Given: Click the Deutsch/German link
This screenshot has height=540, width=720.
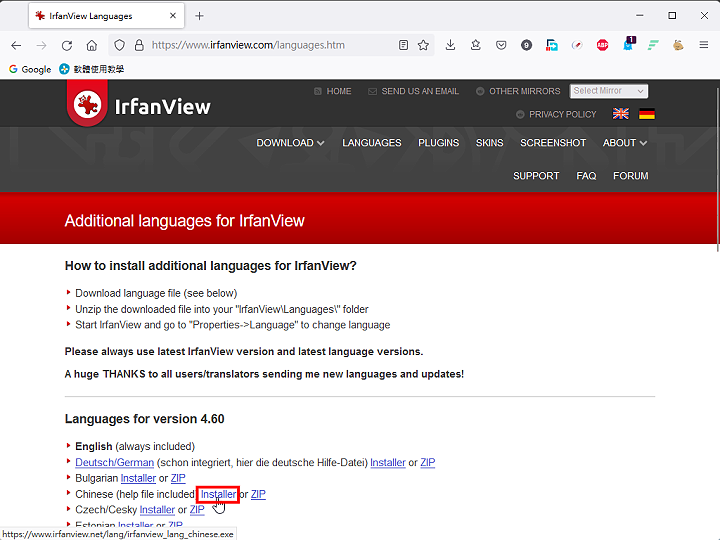Looking at the screenshot, I should pos(114,462).
